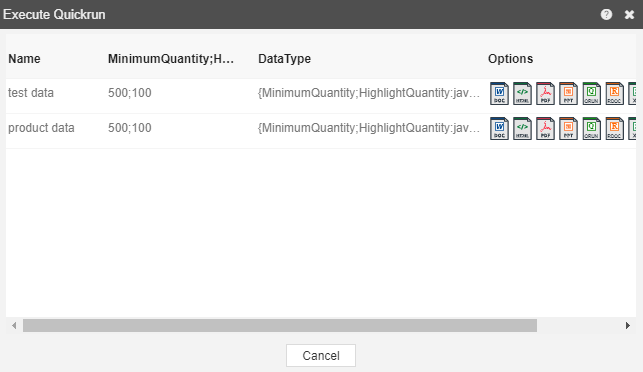643x372 pixels.
Task: Click the horizontal scrollbar thumb
Action: tap(280, 326)
